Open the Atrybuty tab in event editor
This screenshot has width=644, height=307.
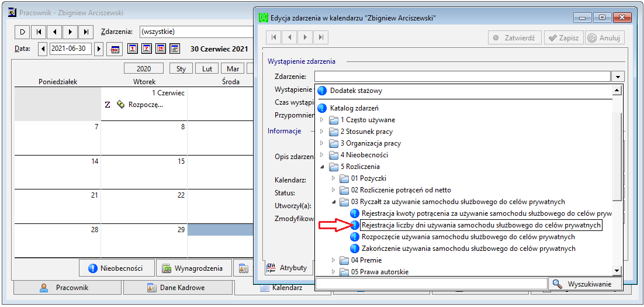pos(288,268)
